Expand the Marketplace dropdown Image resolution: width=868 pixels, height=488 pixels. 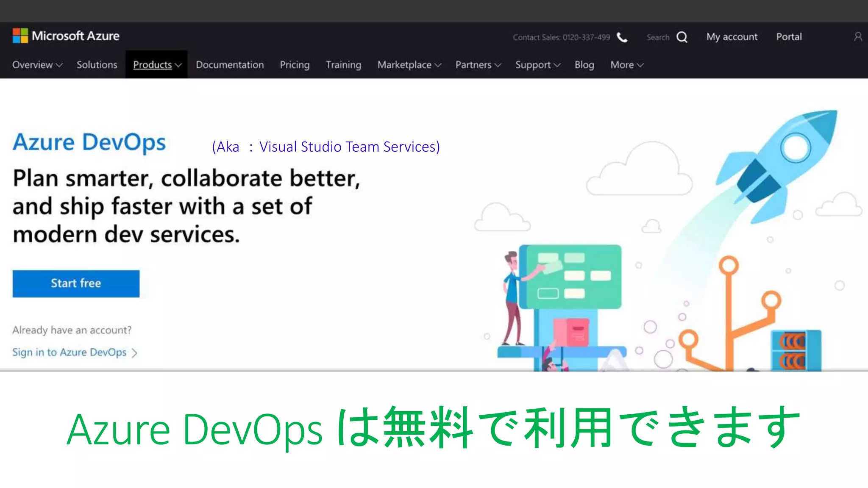(x=409, y=65)
